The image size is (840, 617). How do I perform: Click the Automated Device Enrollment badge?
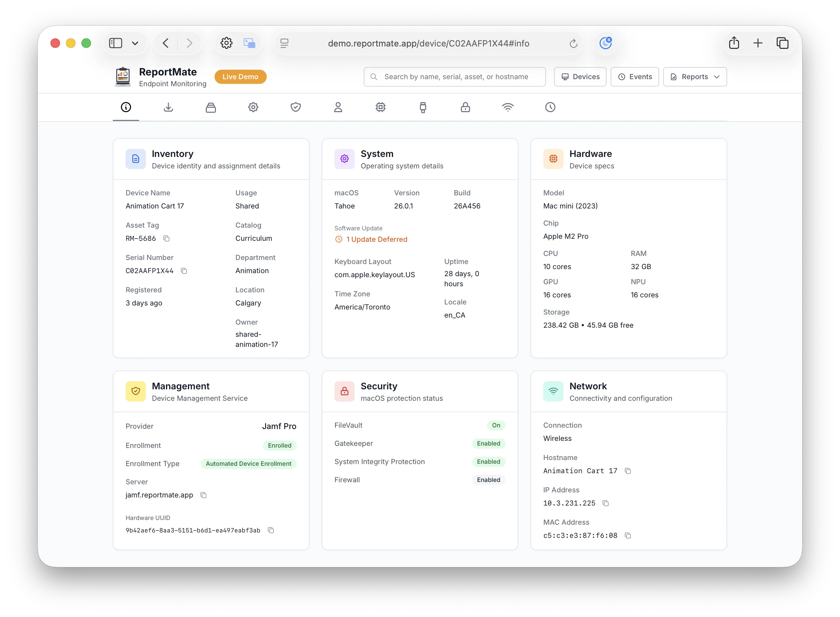pyautogui.click(x=248, y=464)
